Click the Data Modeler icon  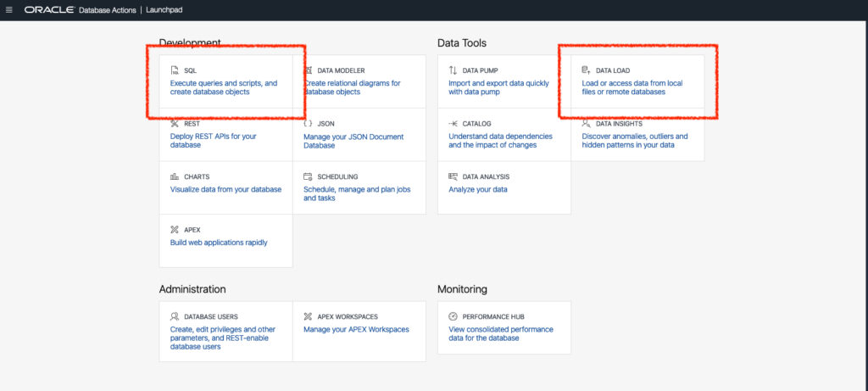[308, 70]
